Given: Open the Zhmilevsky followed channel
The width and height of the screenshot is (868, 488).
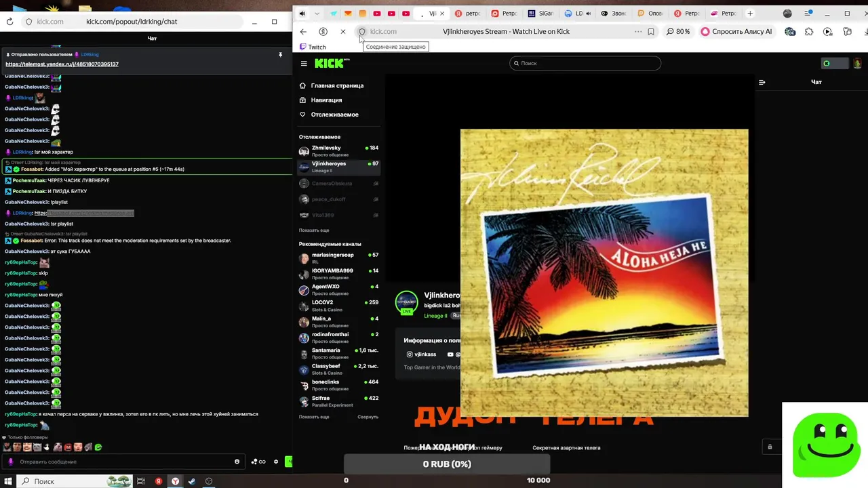Looking at the screenshot, I should coord(338,150).
